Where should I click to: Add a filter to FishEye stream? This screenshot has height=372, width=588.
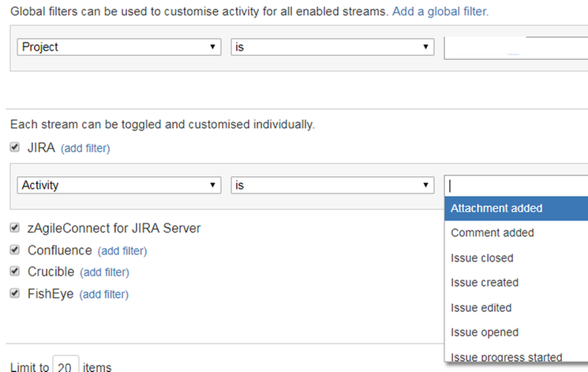pos(104,295)
